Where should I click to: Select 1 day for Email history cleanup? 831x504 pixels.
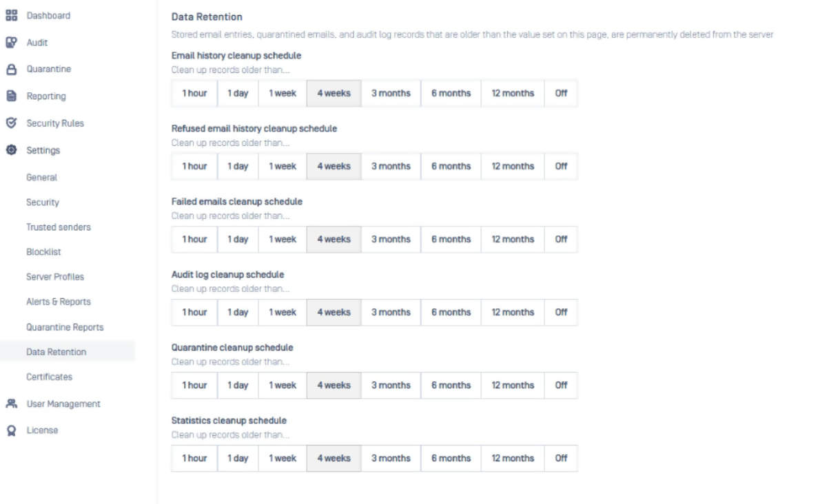[238, 94]
